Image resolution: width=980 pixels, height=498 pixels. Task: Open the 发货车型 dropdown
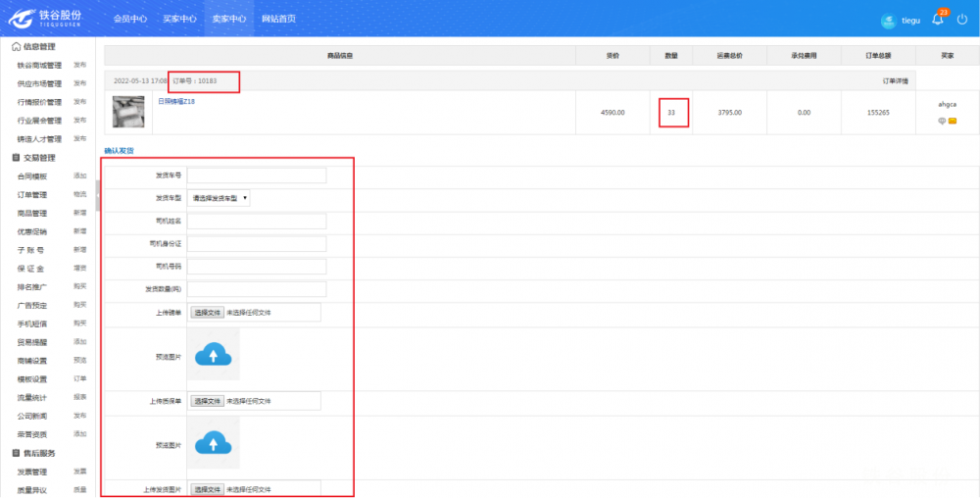(220, 198)
